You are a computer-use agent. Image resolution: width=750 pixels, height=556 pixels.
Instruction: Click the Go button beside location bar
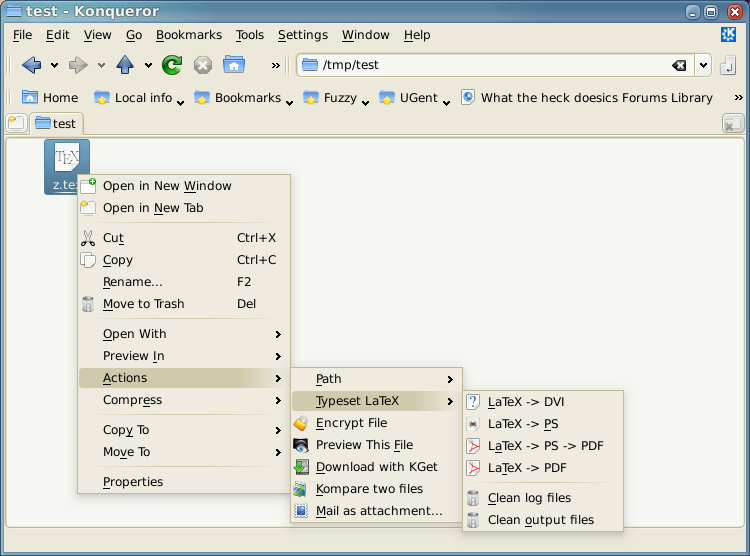[x=728, y=65]
